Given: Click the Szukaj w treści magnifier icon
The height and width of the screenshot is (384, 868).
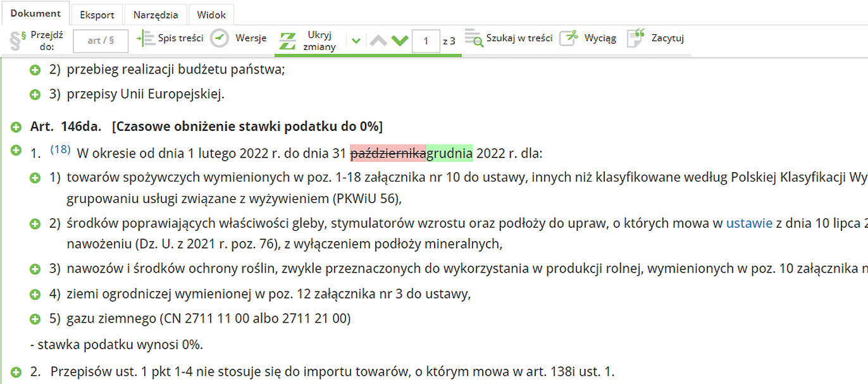Looking at the screenshot, I should point(473,39).
